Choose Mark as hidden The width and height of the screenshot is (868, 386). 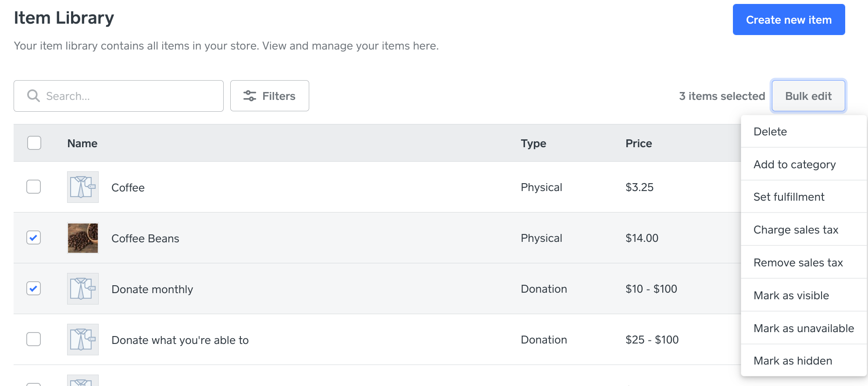[793, 361]
